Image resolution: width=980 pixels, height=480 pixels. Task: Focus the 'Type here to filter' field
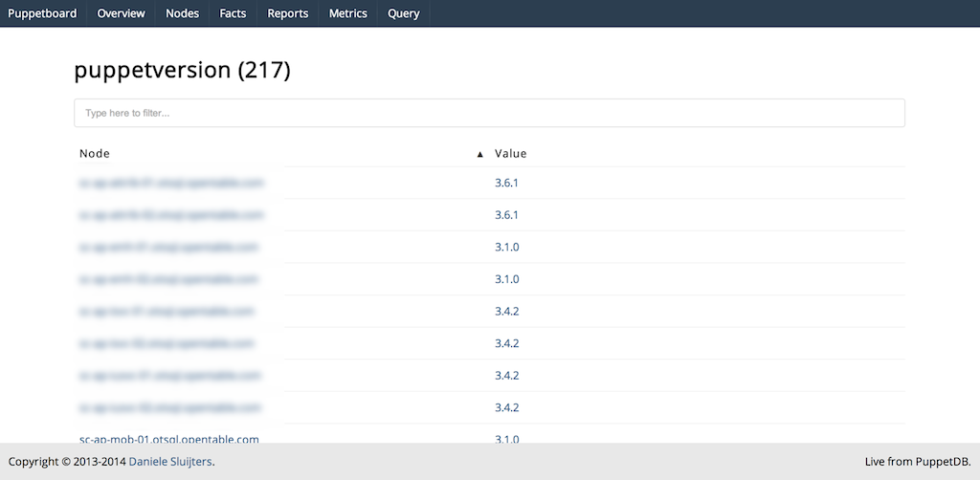(489, 113)
